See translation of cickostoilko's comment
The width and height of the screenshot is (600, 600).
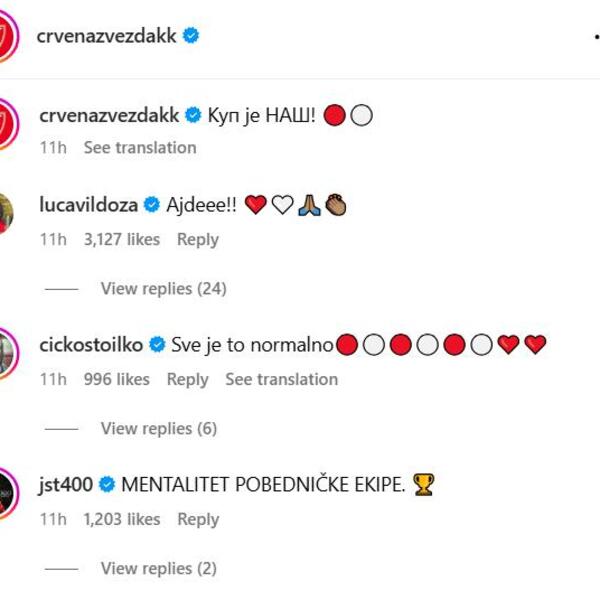tap(281, 380)
